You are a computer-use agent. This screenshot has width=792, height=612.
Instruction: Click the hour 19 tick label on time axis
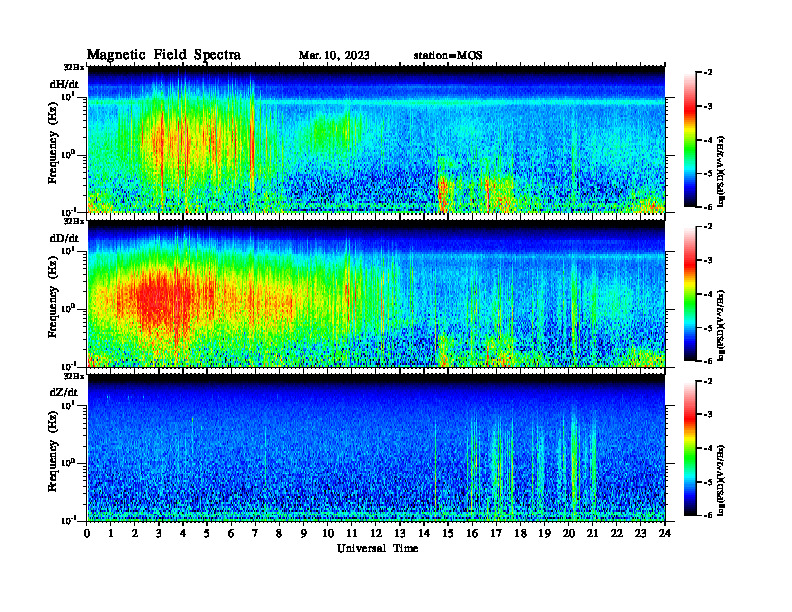pos(544,533)
